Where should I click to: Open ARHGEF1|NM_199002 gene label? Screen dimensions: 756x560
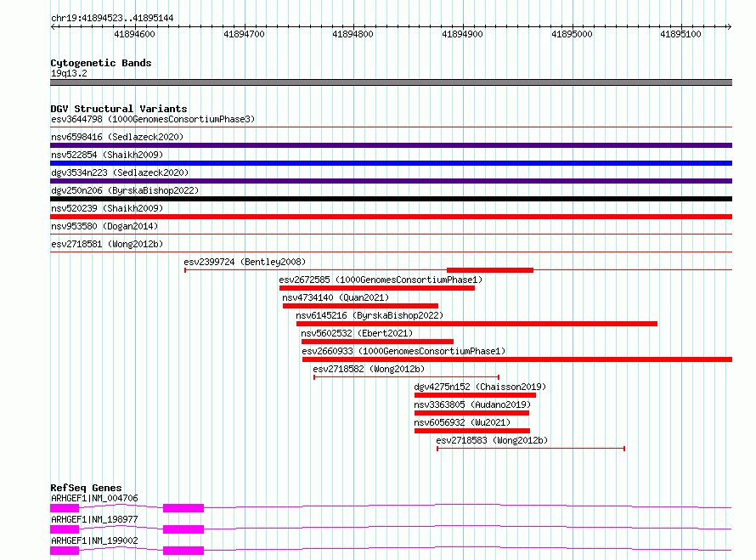tap(94, 540)
